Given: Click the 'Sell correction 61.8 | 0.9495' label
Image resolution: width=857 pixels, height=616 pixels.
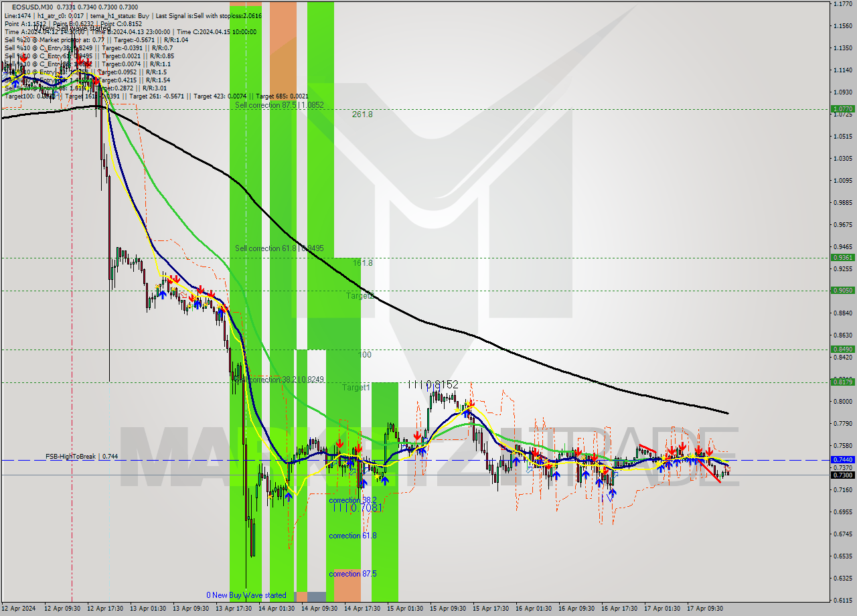Looking at the screenshot, I should [279, 248].
